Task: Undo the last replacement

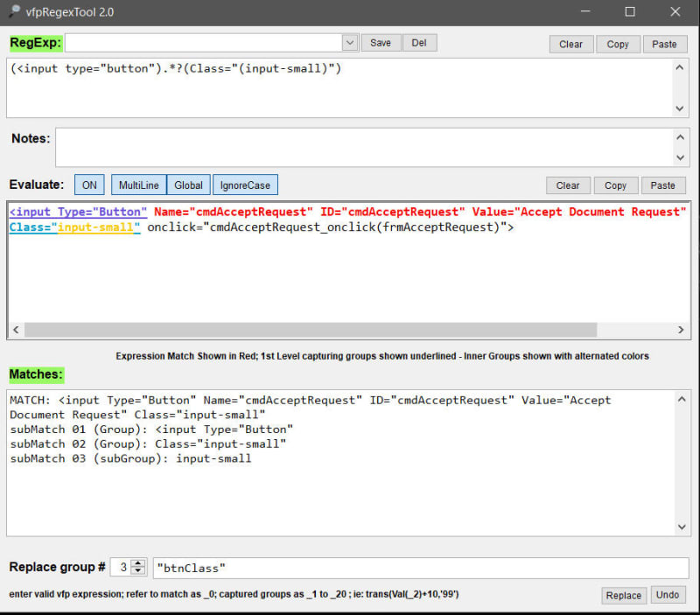Action: (668, 595)
